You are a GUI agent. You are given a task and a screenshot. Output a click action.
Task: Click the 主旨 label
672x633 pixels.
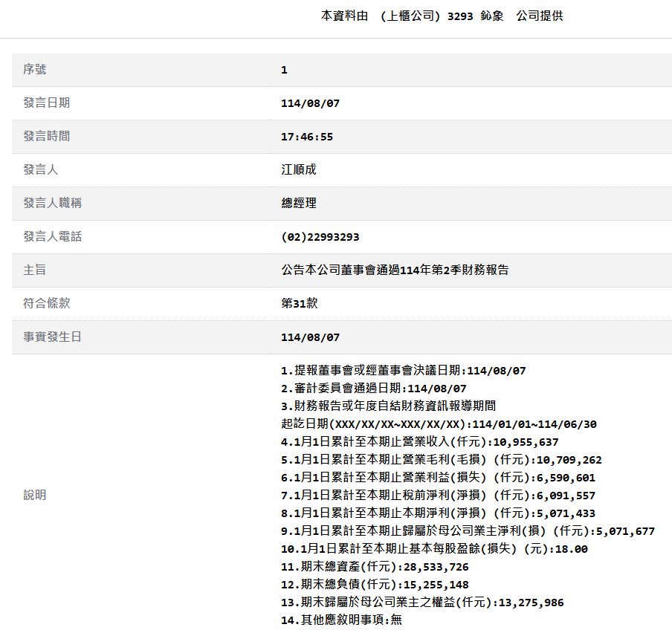click(35, 270)
